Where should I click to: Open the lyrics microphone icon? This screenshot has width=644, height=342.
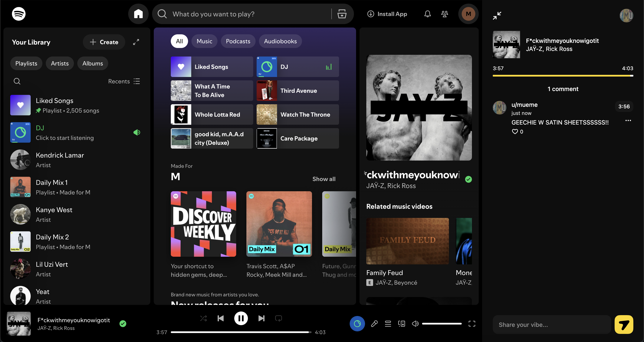(374, 324)
